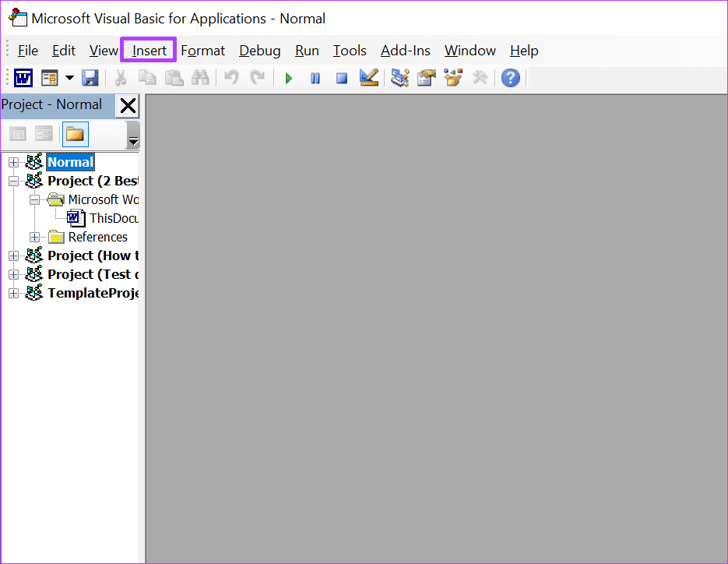Close the Project - Normal pane

coord(128,105)
